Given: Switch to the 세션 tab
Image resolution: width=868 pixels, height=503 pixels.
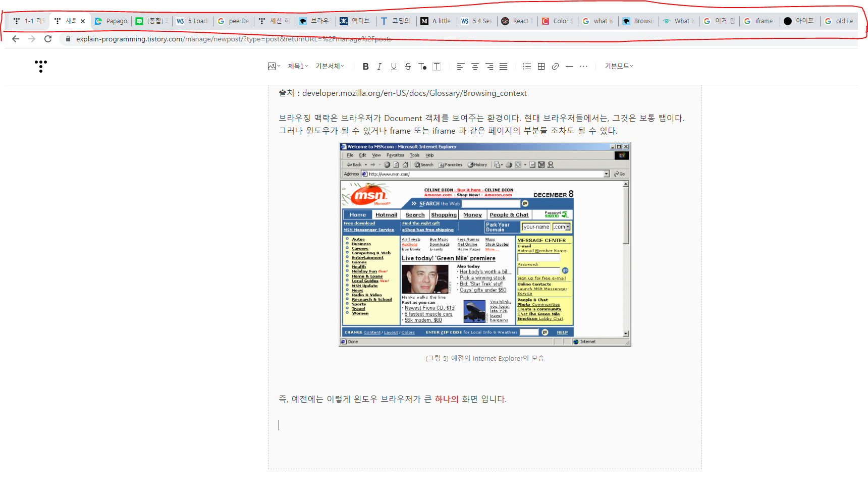Looking at the screenshot, I should (x=275, y=21).
